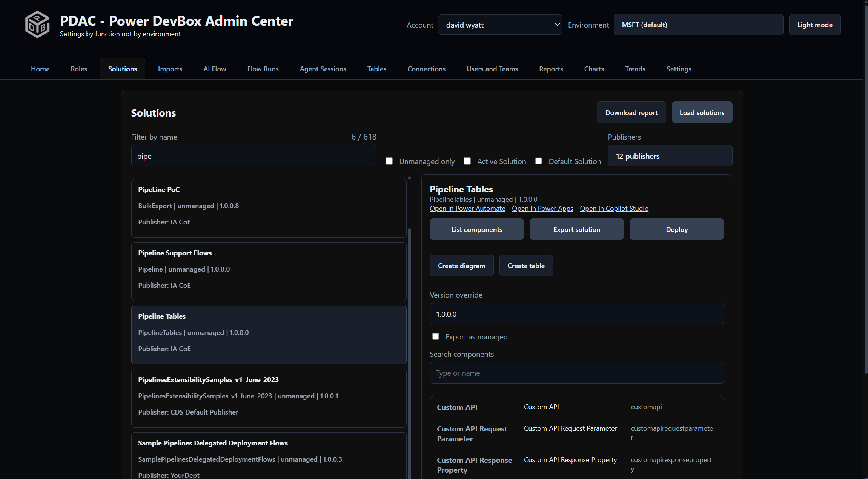Open the 12 publishers dropdown
The image size is (868, 479).
point(670,156)
